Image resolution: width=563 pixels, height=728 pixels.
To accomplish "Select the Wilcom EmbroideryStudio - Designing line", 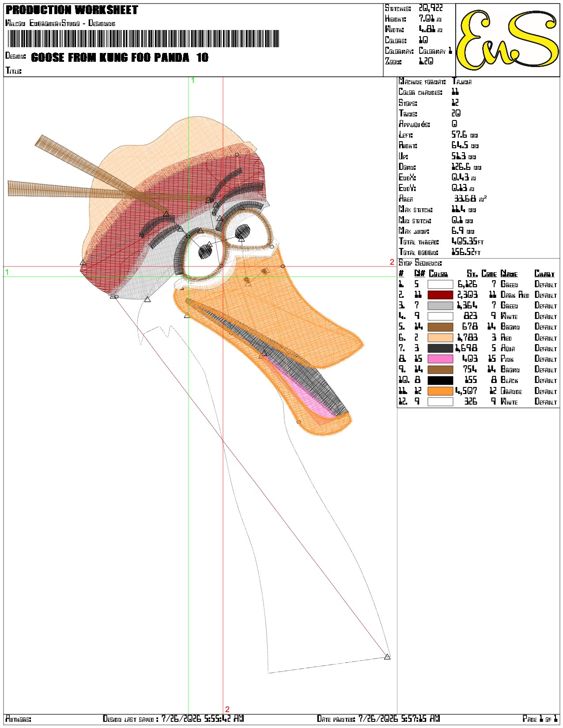I will [x=60, y=23].
